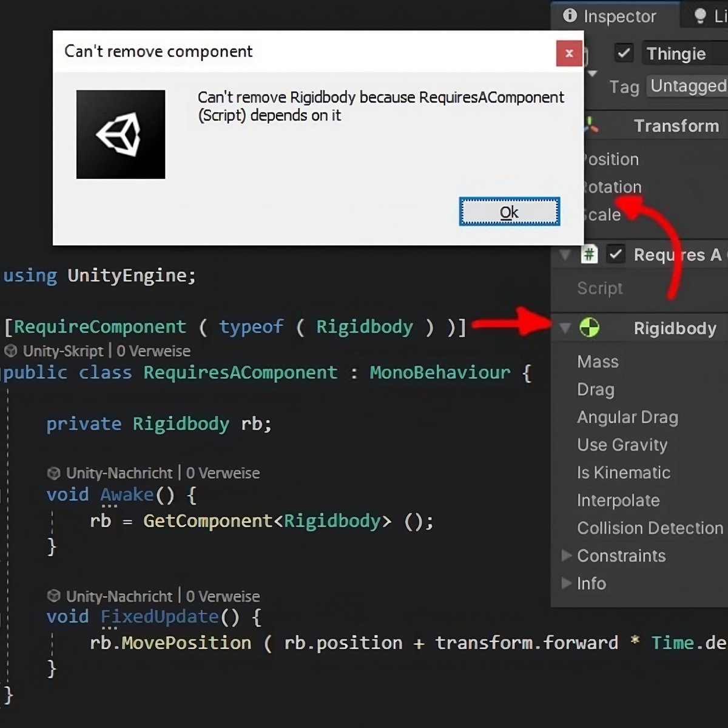Click the Mass property label
The image size is (728, 728).
598,362
